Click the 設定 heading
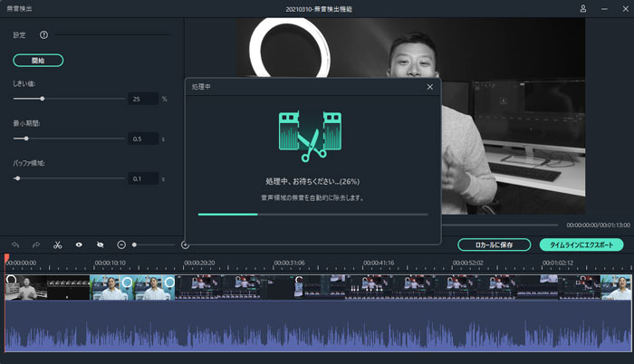The height and width of the screenshot is (364, 634). coord(19,34)
